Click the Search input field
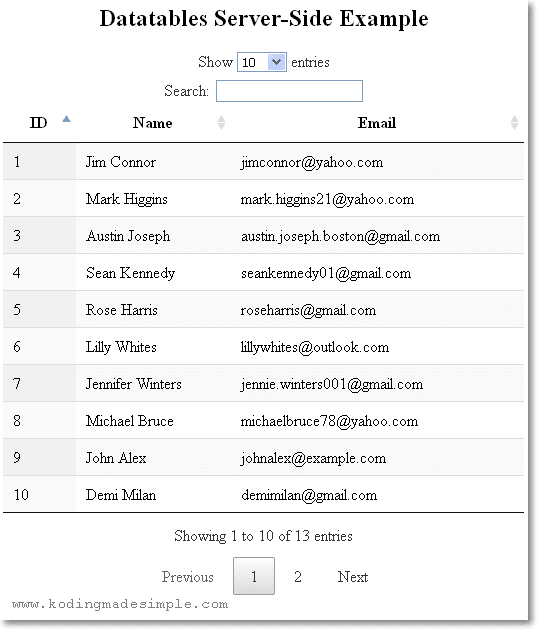 [289, 91]
